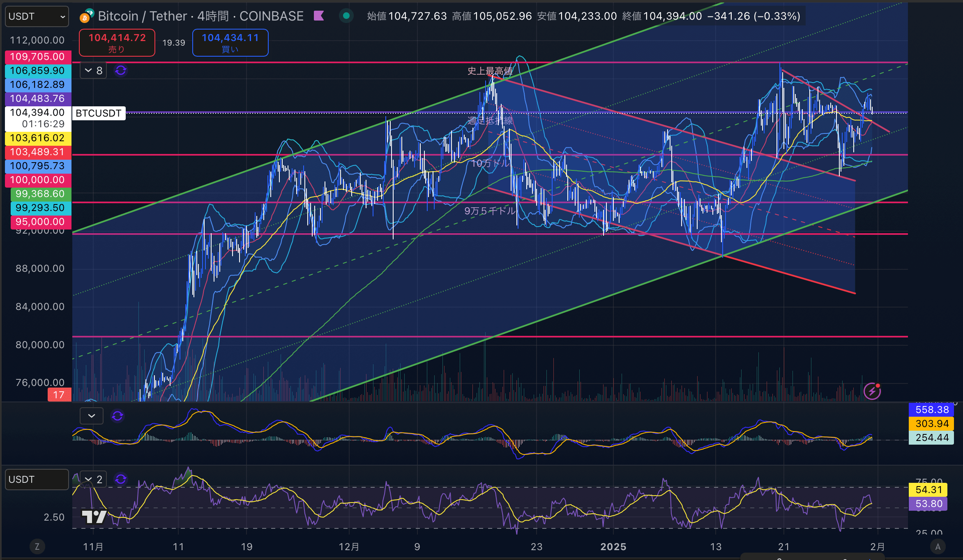Click the Bitcoin symbol logo icon
963x560 pixels.
[86, 16]
